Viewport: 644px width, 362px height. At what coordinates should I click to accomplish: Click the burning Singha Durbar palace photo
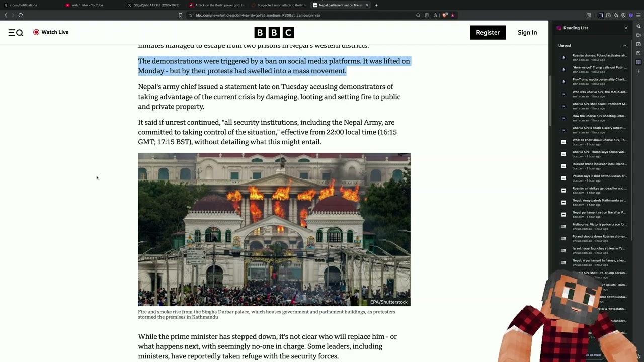click(274, 229)
